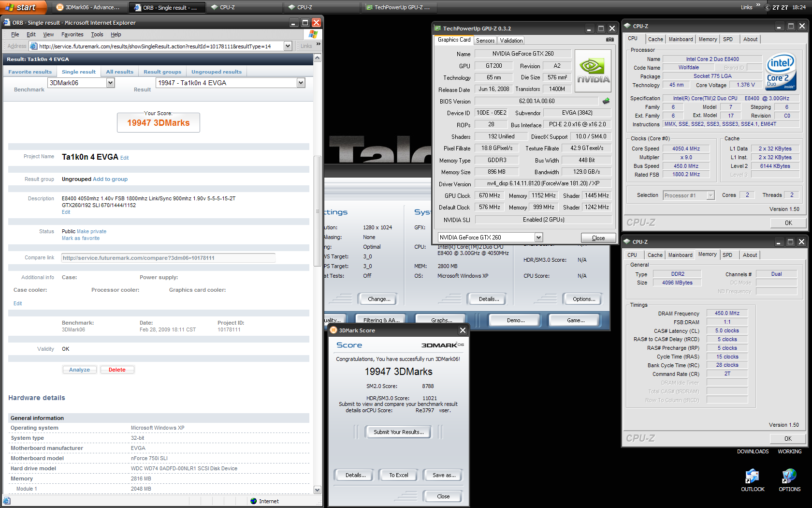The image size is (812, 508).
Task: Open the File menu in Internet Explorer
Action: [x=15, y=34]
